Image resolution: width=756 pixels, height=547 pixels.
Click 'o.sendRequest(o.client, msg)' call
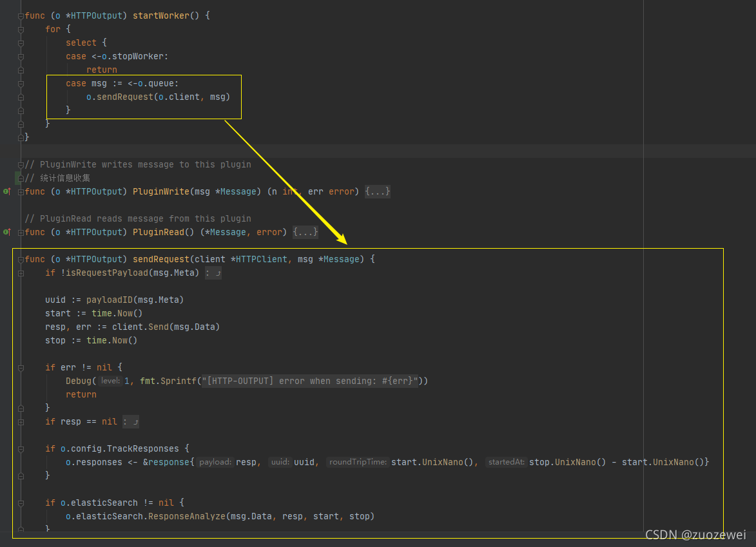pos(158,97)
